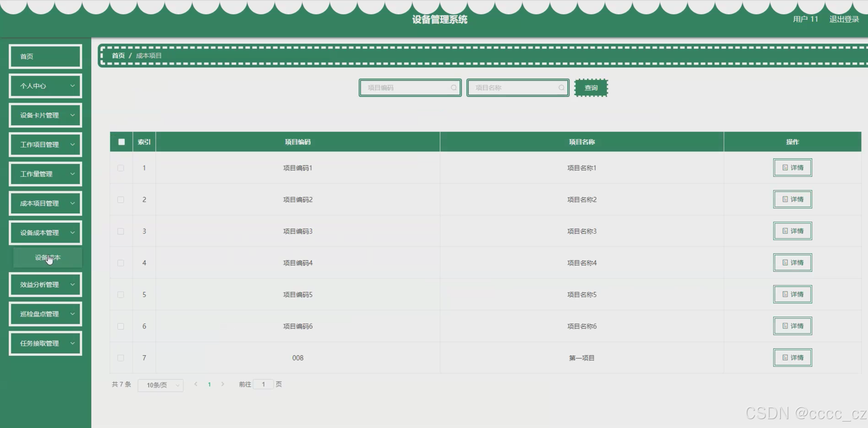Click 退出登录 link
The width and height of the screenshot is (868, 428).
844,19
